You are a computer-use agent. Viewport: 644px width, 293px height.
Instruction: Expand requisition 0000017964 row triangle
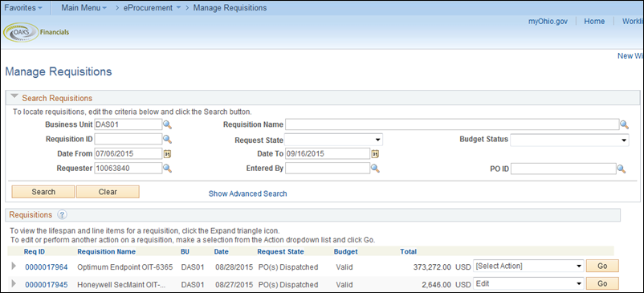point(14,266)
